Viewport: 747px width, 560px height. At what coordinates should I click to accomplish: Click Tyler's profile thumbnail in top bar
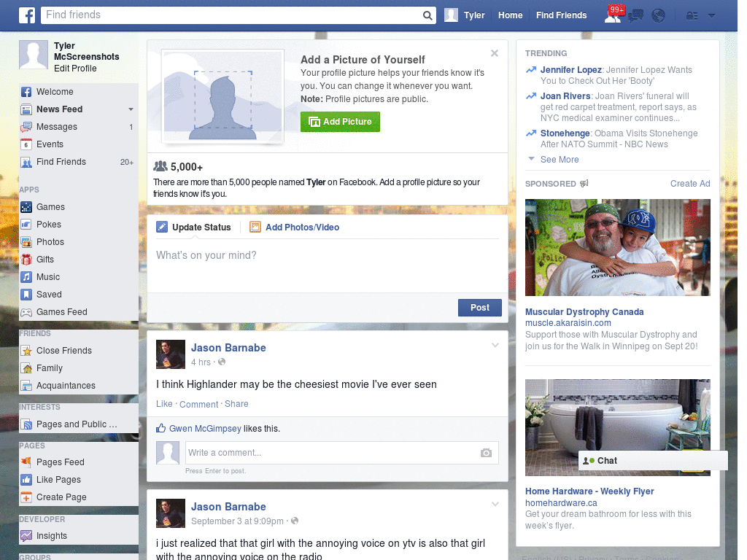(x=451, y=15)
